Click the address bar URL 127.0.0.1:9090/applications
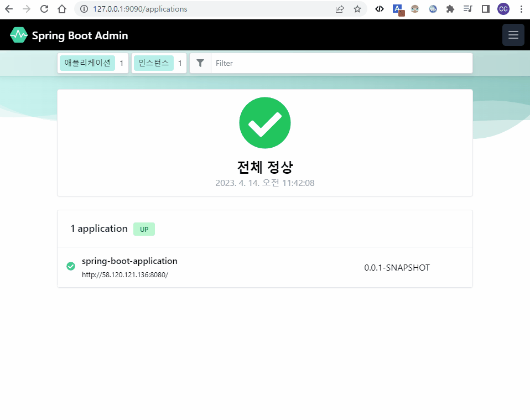The width and height of the screenshot is (530, 420). coord(140,9)
